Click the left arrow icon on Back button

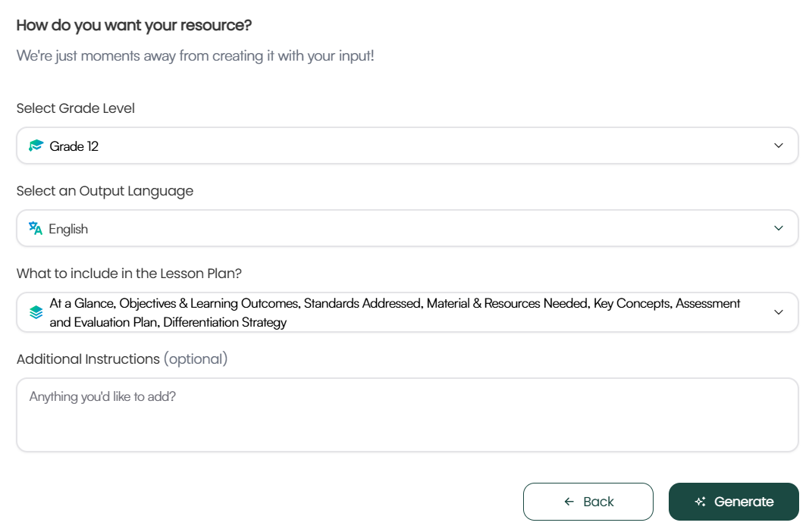point(569,502)
